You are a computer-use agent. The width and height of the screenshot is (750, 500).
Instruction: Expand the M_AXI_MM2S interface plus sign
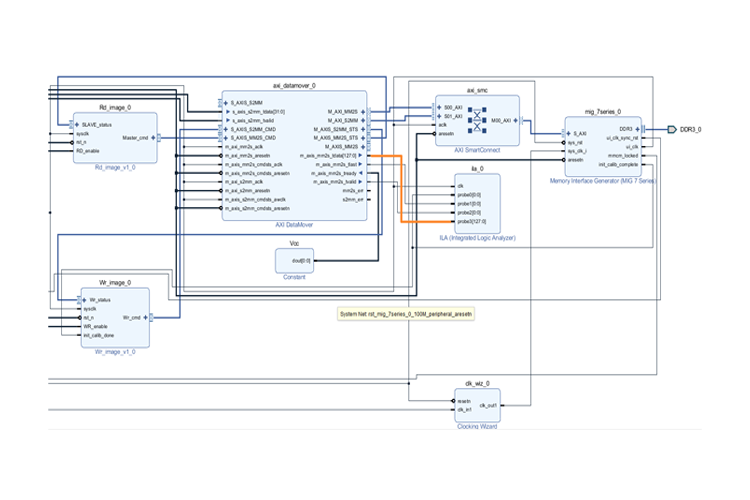[363, 111]
